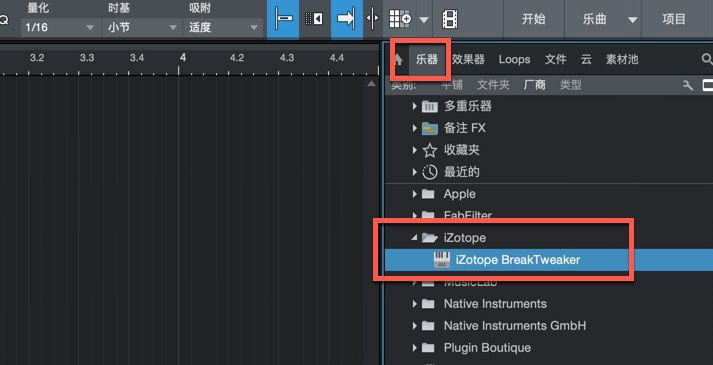Click the 收藏夹 star icon
Viewport: 713px width, 365px height.
(x=430, y=150)
